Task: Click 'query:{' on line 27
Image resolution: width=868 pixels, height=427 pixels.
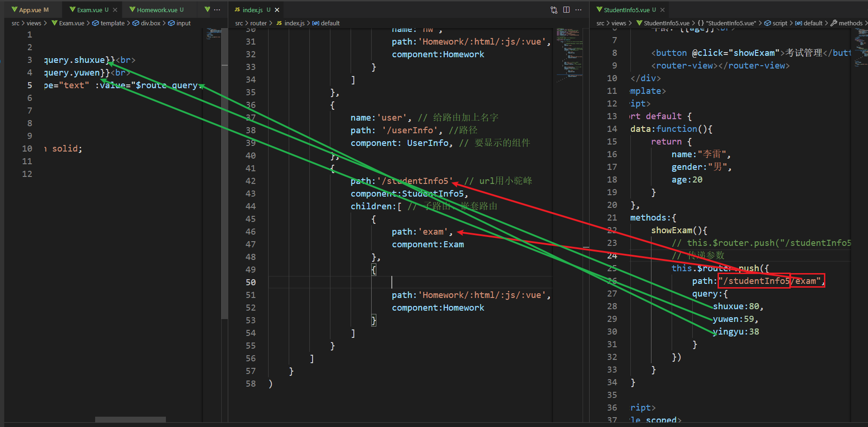Action: pyautogui.click(x=710, y=294)
